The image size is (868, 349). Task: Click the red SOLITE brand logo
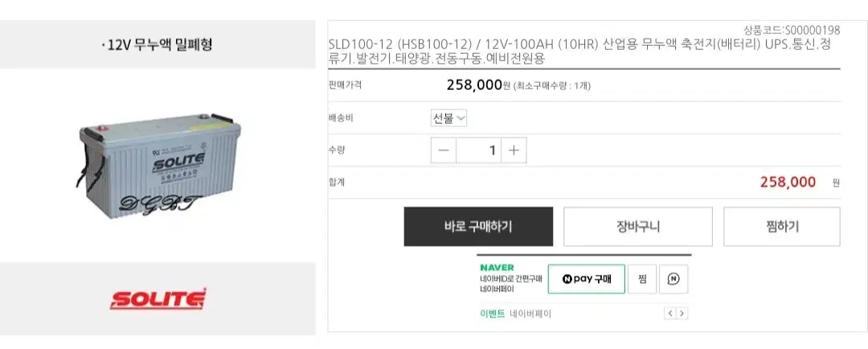click(158, 299)
